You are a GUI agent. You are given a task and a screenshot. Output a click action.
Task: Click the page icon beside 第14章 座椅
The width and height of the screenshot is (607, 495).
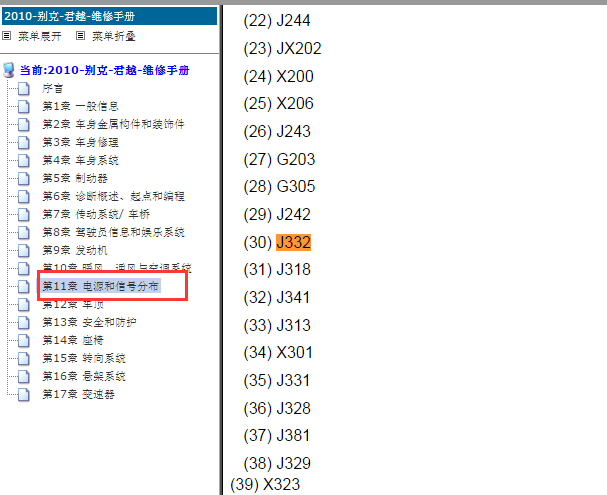[x=24, y=341]
